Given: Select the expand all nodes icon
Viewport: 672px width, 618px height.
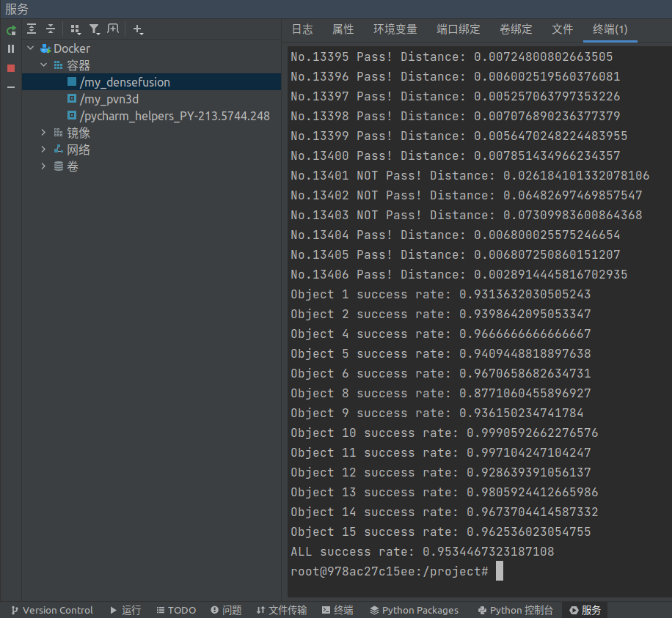Looking at the screenshot, I should [x=30, y=29].
